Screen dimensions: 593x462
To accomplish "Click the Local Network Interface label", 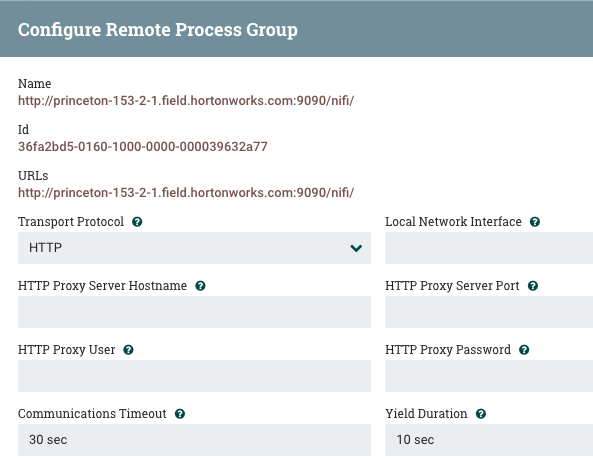I will click(453, 222).
